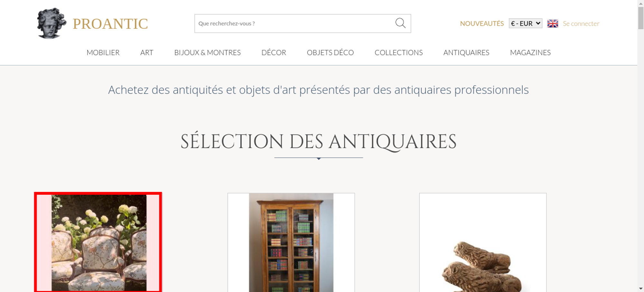The height and width of the screenshot is (292, 644).
Task: Switch language via the UK flag icon
Action: coord(553,23)
